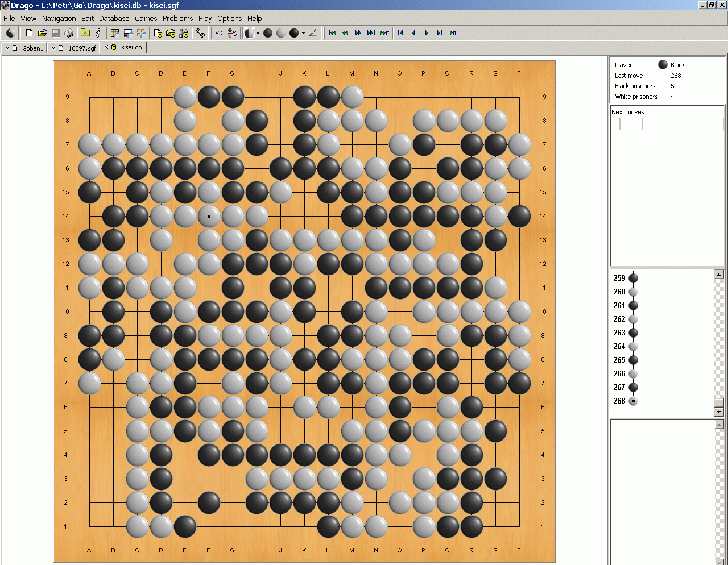Switch to the 10097.sgf tab

[x=82, y=48]
